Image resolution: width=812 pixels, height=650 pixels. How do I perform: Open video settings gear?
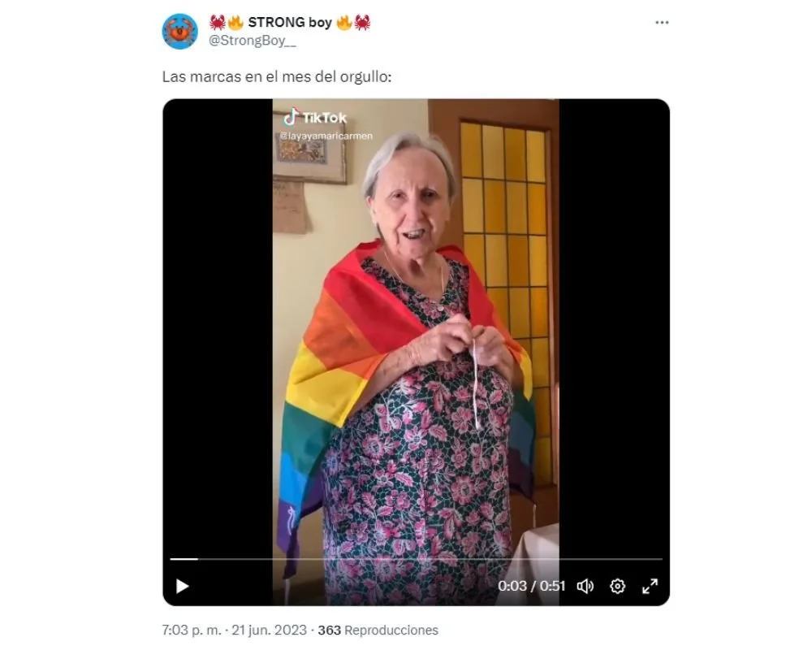[617, 587]
